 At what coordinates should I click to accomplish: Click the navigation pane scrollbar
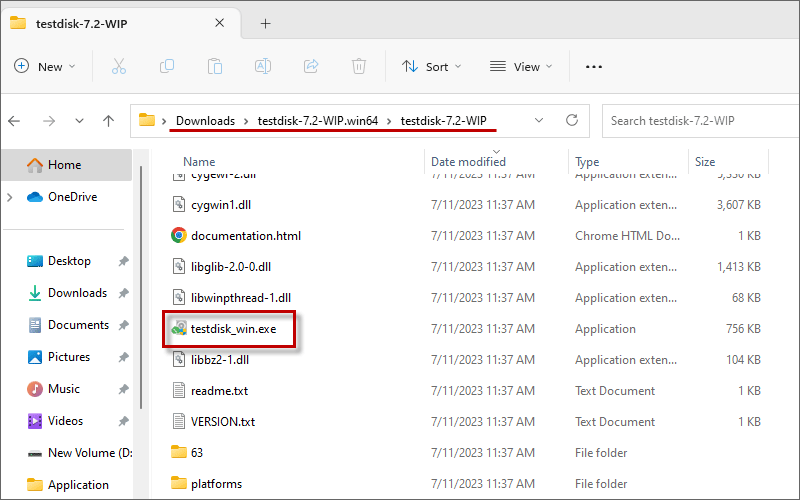tap(141, 286)
